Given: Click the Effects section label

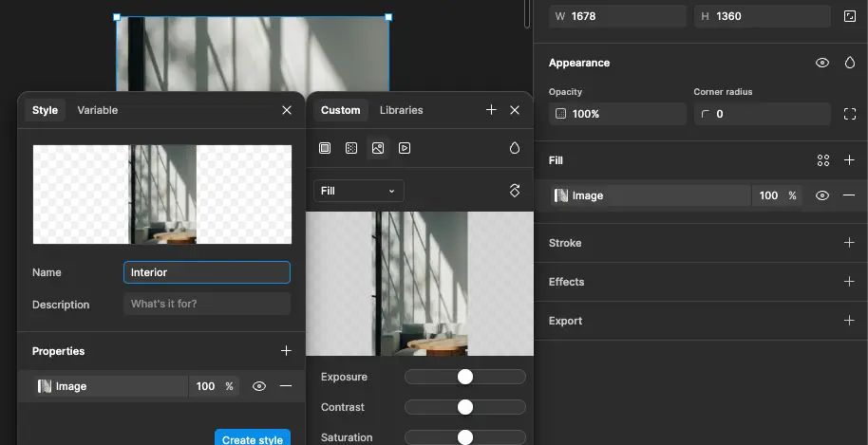Looking at the screenshot, I should click(566, 282).
